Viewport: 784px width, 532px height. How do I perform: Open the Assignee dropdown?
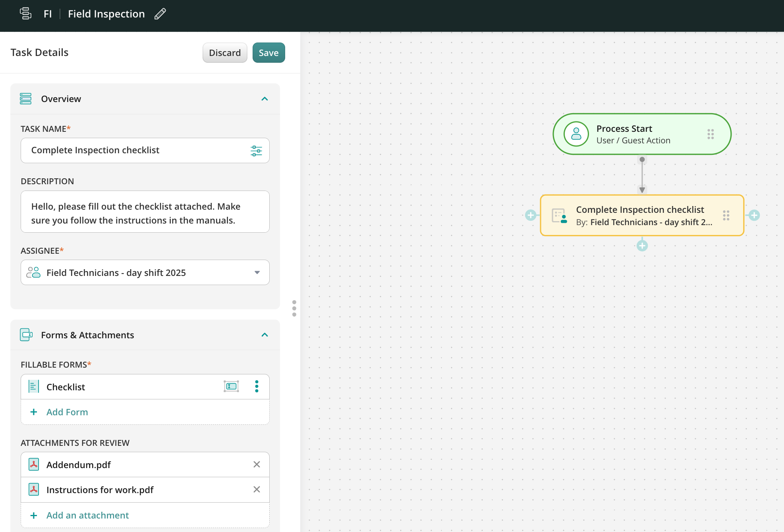click(257, 272)
